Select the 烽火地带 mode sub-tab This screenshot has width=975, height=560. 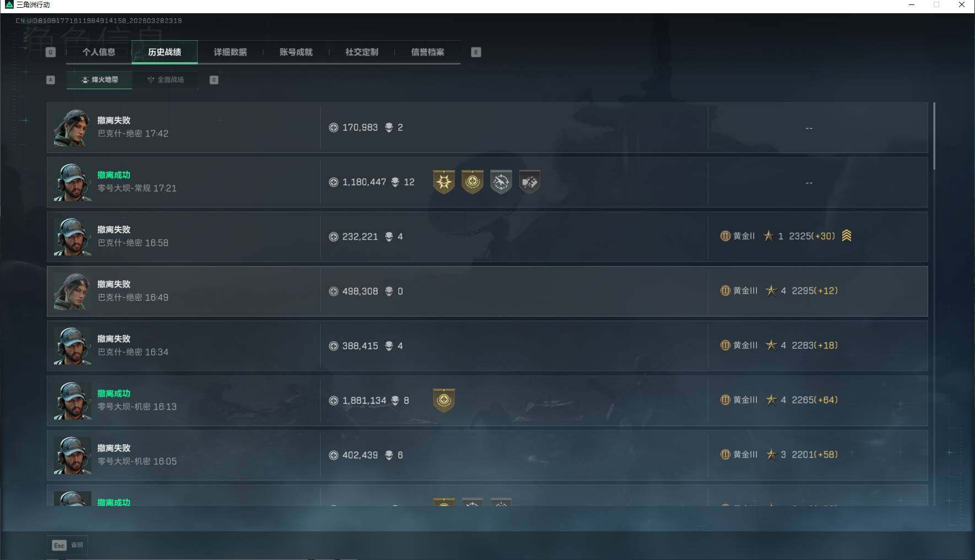(99, 80)
